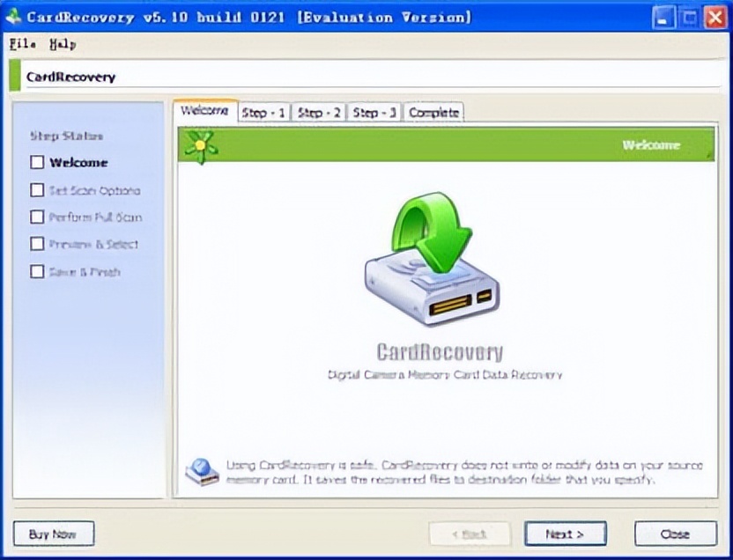
Task: Switch to the Step - 3 tab
Action: (374, 113)
